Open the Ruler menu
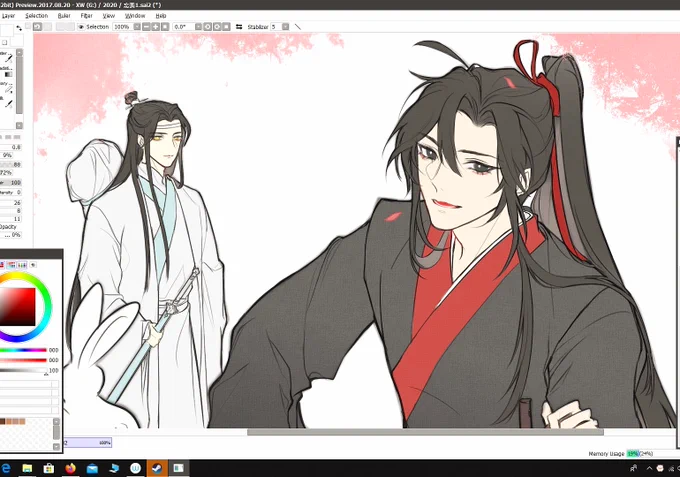This screenshot has width=680, height=477. click(x=64, y=16)
